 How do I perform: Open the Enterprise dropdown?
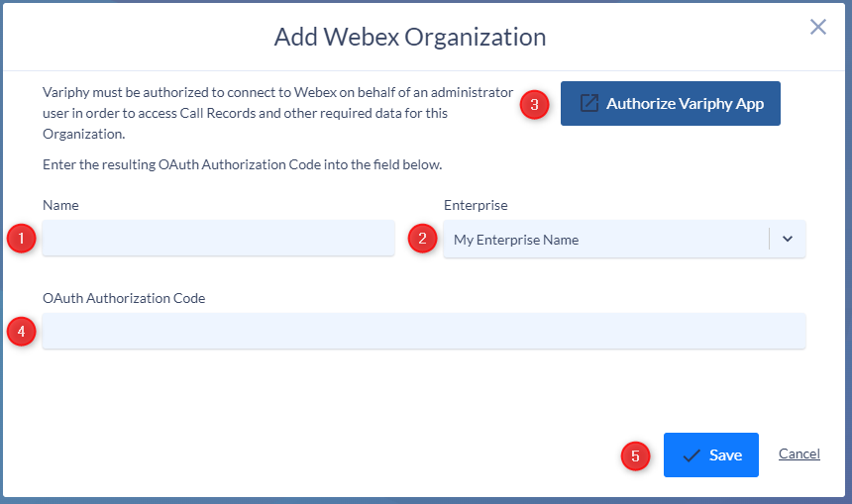tap(624, 239)
